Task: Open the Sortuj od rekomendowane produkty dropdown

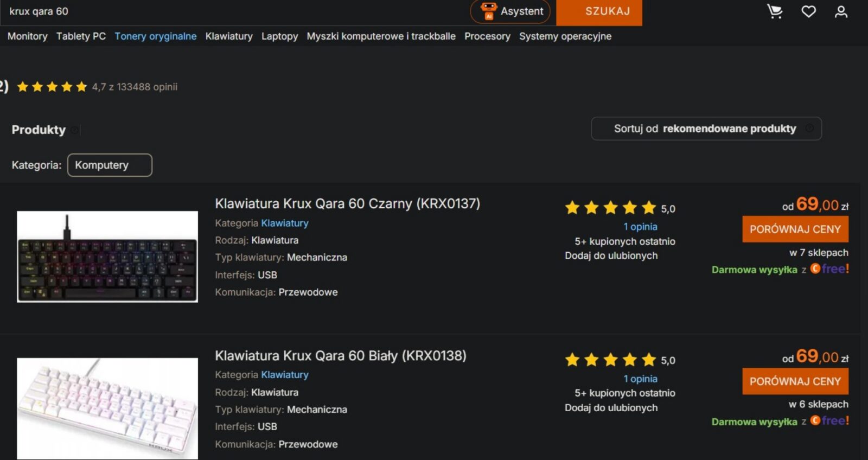Action: 706,129
